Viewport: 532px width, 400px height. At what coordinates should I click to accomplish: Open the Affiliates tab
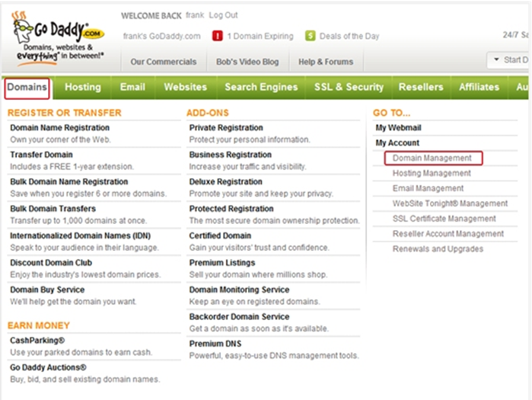tap(479, 88)
